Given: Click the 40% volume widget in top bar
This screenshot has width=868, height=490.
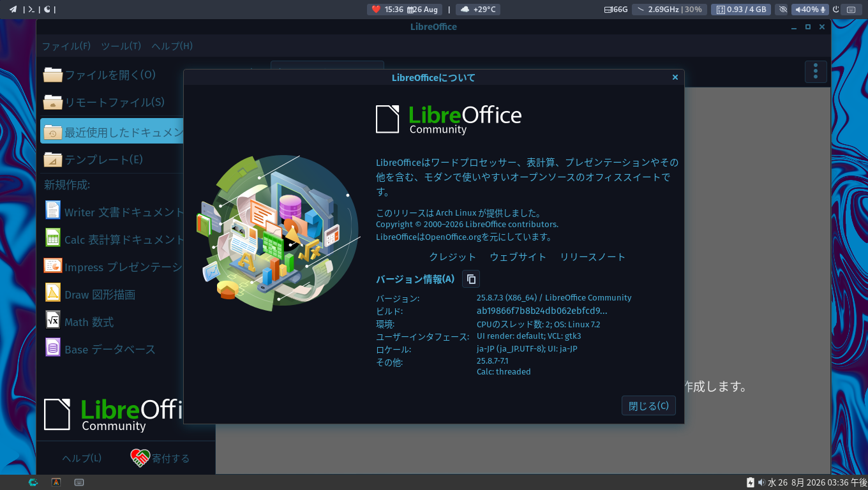Looking at the screenshot, I should click(811, 10).
